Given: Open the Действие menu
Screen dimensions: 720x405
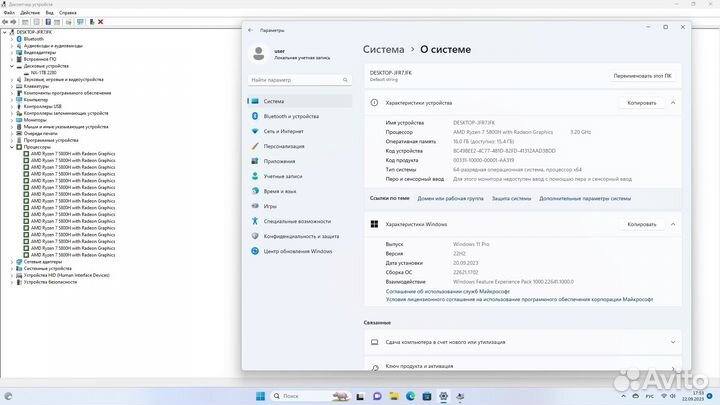Looking at the screenshot, I should (x=30, y=13).
